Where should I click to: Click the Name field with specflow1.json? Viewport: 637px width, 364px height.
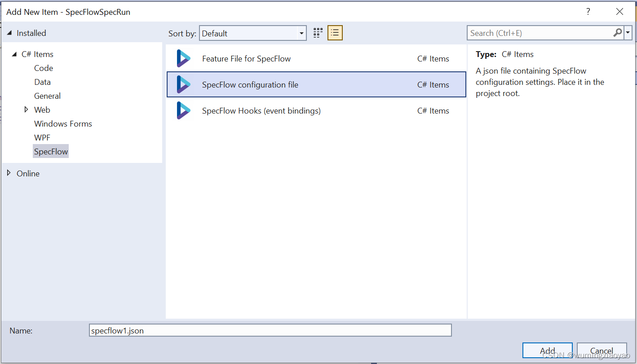click(270, 331)
